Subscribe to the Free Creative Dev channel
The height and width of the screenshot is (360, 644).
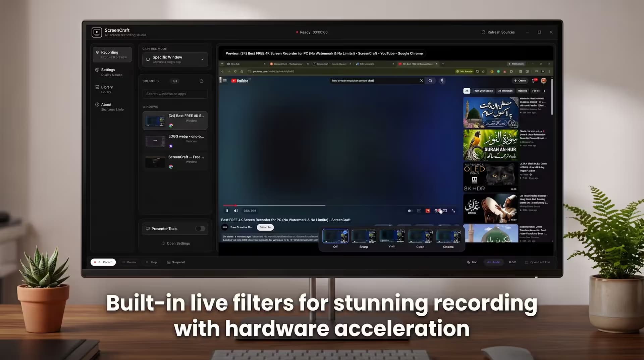(x=265, y=227)
